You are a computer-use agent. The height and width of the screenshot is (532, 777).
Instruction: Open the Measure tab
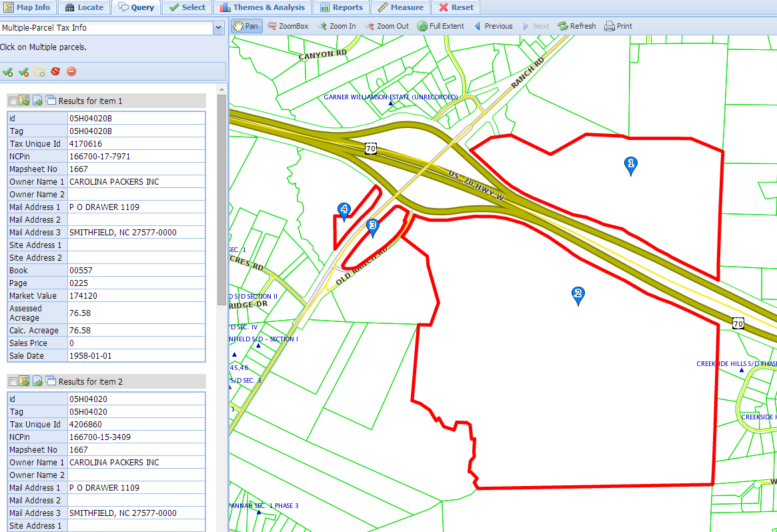(x=400, y=7)
